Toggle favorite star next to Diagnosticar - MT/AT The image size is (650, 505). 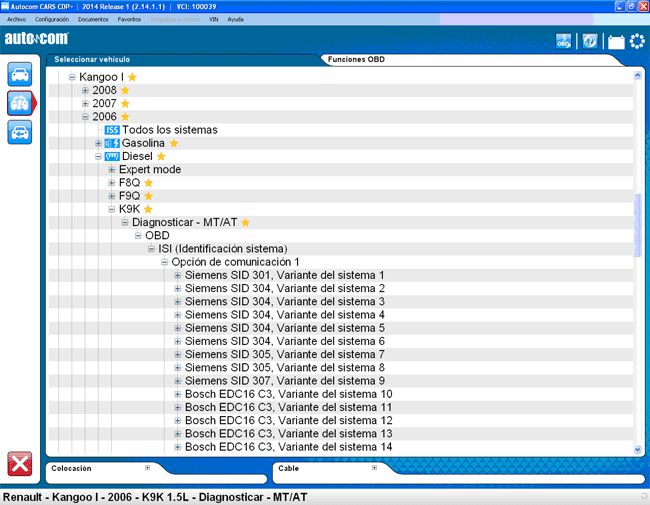point(245,223)
